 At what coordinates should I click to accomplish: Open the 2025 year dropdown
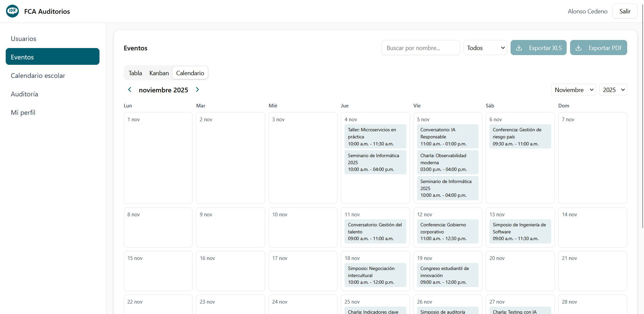coord(613,90)
